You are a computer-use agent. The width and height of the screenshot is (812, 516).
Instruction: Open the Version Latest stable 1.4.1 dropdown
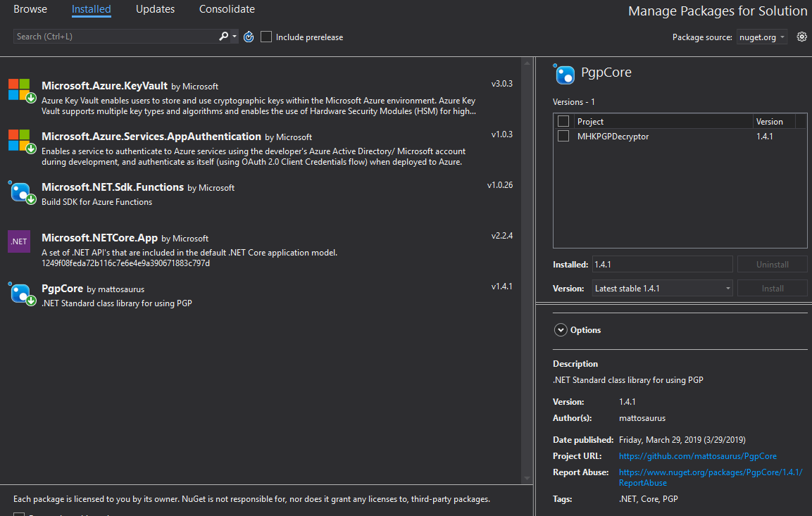[x=662, y=289]
